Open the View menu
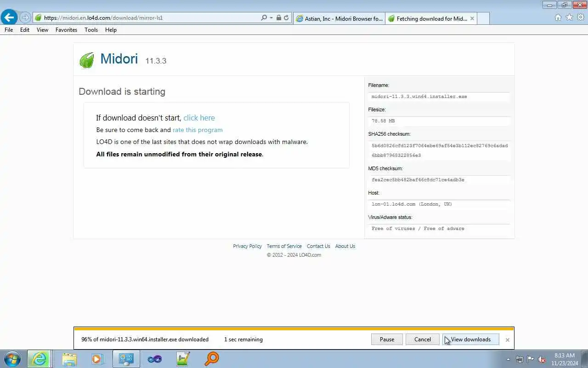 [42, 30]
